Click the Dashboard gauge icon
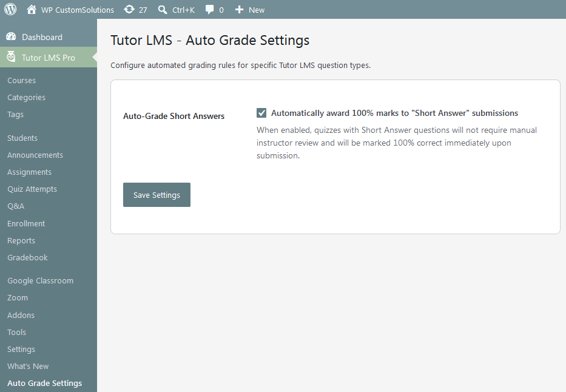Screen dimensions: 566x392 pos(11,36)
